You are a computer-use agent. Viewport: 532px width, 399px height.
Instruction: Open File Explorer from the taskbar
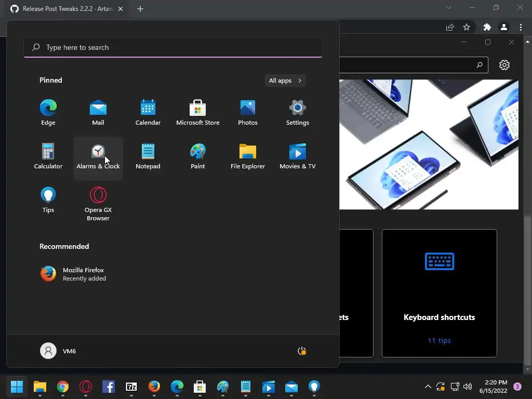tap(39, 387)
